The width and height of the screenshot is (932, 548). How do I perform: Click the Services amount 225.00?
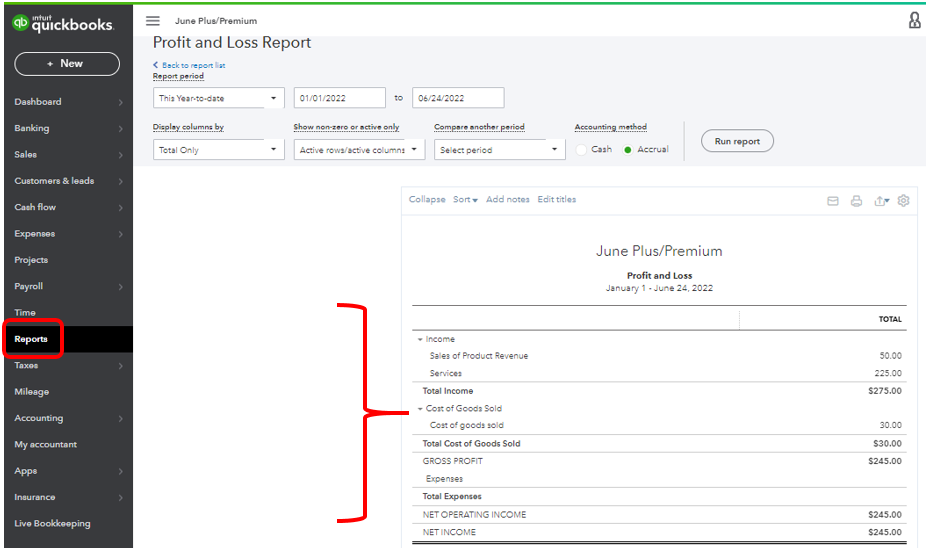[x=888, y=373]
